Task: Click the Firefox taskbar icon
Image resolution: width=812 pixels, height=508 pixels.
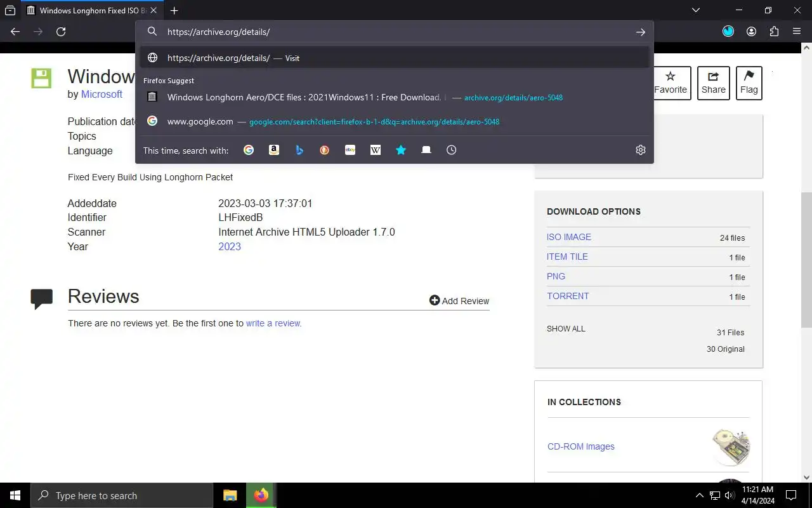Action: 261,495
